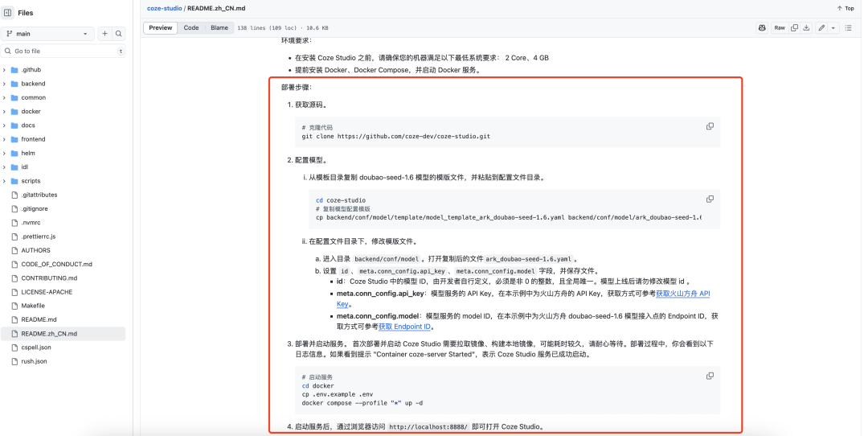Open CODE_OF_CONDUCT.md file
The image size is (868, 436).
(56, 265)
